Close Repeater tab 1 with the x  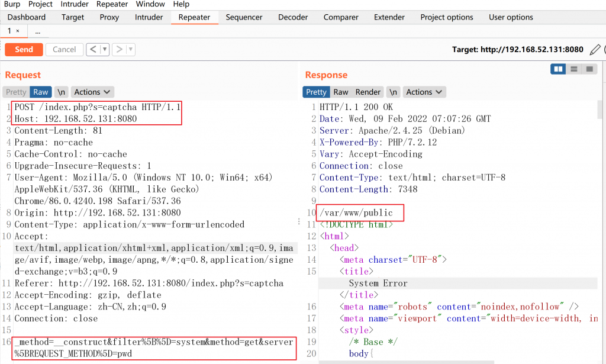[x=18, y=31]
